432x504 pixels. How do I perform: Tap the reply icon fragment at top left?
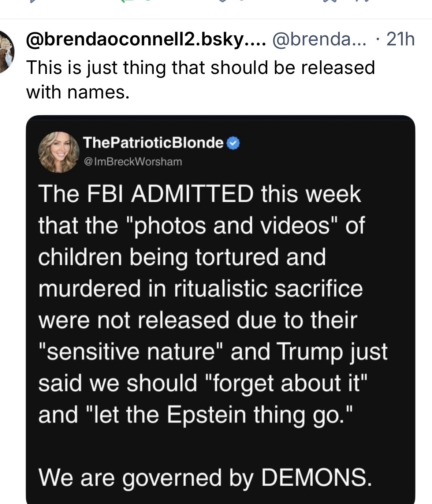tap(32, 1)
